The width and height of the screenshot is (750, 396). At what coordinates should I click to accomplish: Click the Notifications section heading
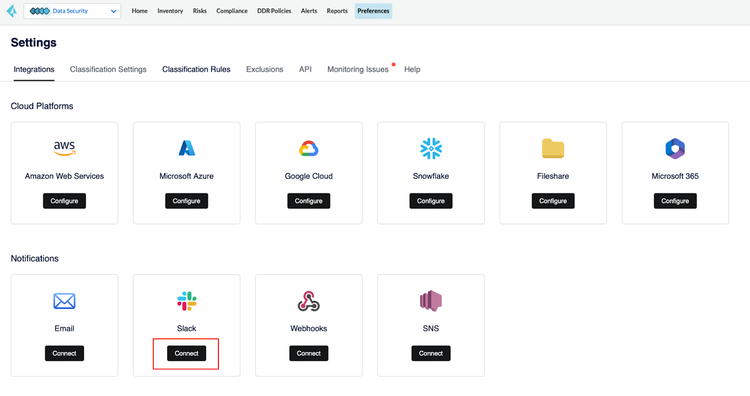click(x=34, y=259)
